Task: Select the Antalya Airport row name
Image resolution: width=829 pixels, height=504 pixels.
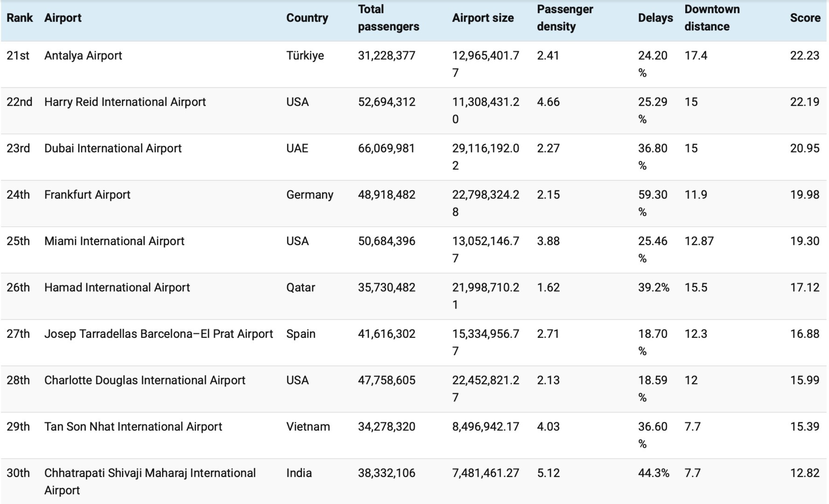Action: point(83,56)
